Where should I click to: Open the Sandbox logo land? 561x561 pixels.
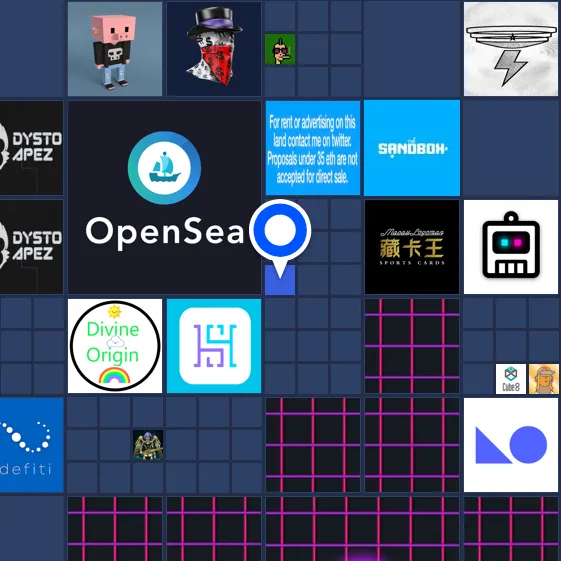(412, 148)
